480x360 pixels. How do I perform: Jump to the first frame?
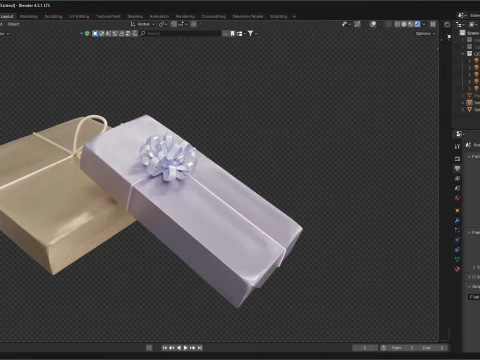pyautogui.click(x=165, y=348)
